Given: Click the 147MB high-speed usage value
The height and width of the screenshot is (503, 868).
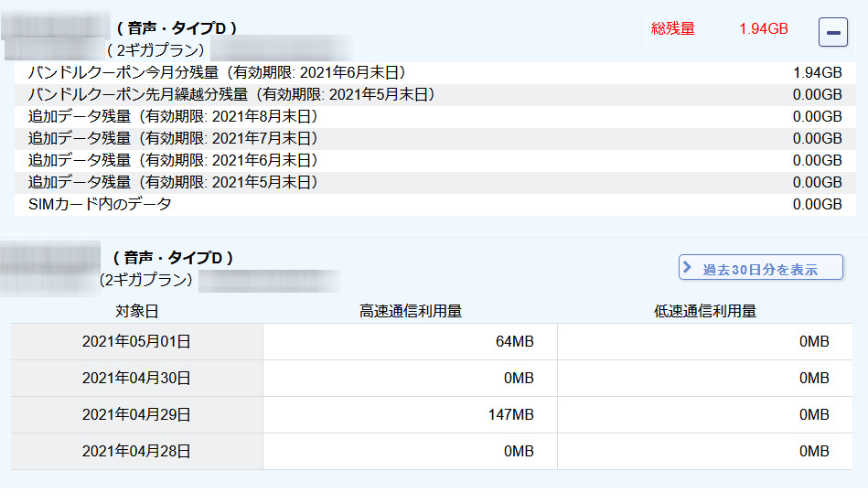Looking at the screenshot, I should coord(510,414).
